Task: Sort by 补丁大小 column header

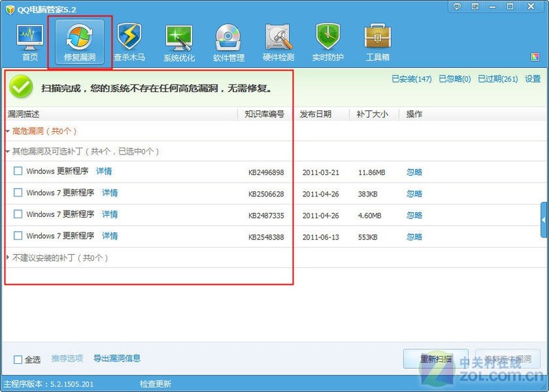Action: click(x=372, y=114)
